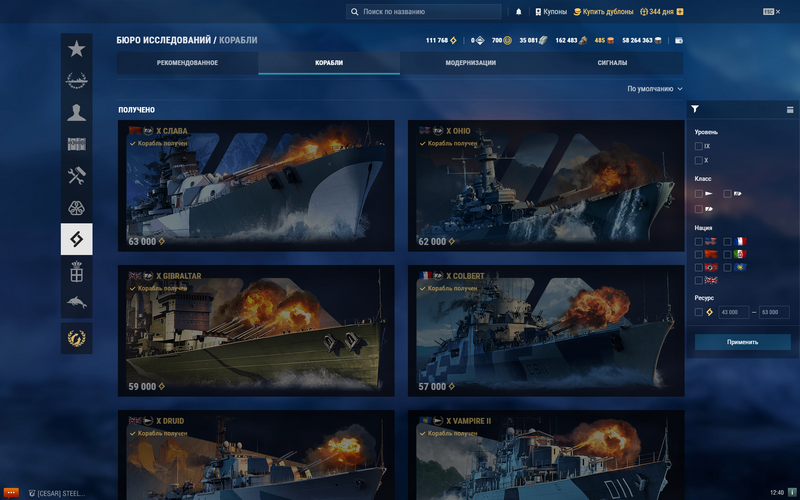Screen dimensions: 800x500
Task: Open the commander silhouette sidebar section
Action: point(77,112)
